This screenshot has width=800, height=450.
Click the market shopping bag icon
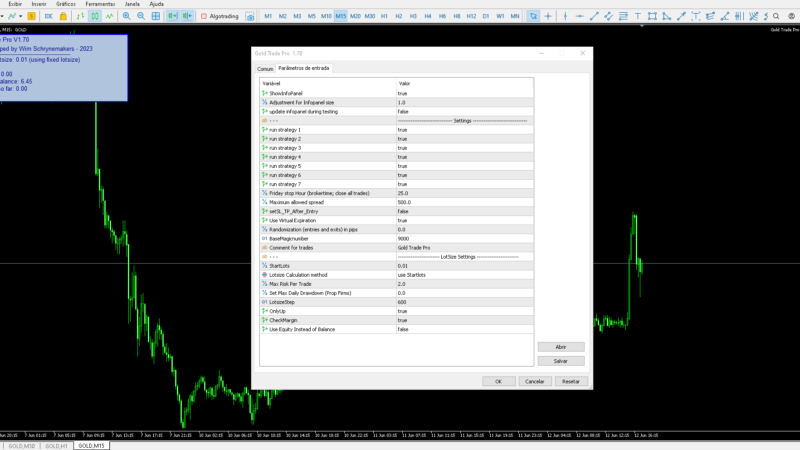(x=63, y=16)
